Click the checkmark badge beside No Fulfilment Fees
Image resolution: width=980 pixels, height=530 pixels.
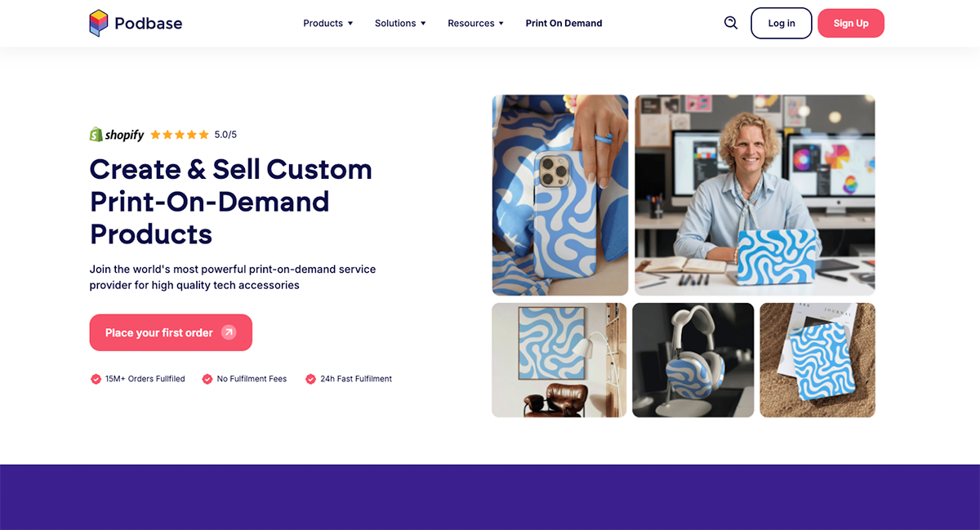pyautogui.click(x=207, y=379)
